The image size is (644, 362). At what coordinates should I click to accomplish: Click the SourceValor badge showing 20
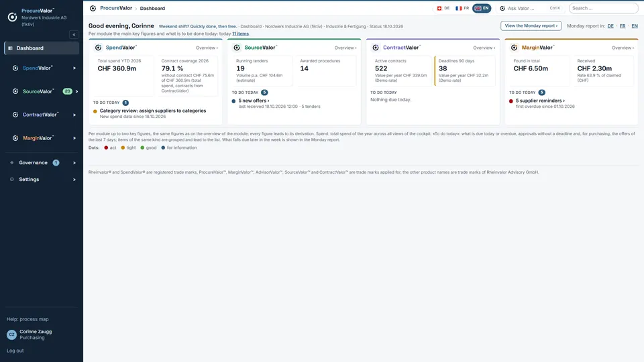coord(67,92)
